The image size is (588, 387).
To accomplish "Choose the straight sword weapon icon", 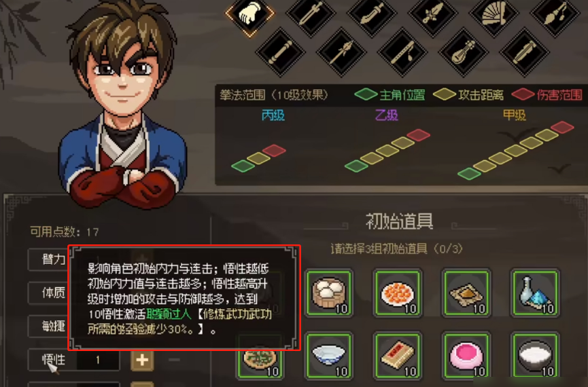I will pyautogui.click(x=311, y=14).
